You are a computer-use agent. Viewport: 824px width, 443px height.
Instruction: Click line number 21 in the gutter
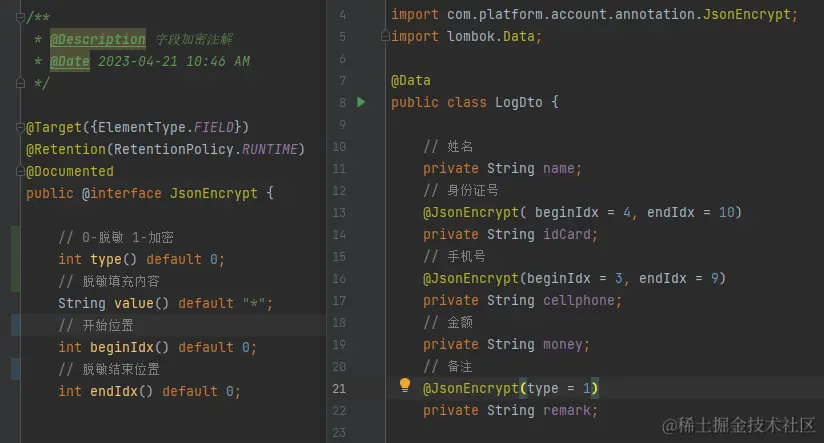pyautogui.click(x=339, y=388)
